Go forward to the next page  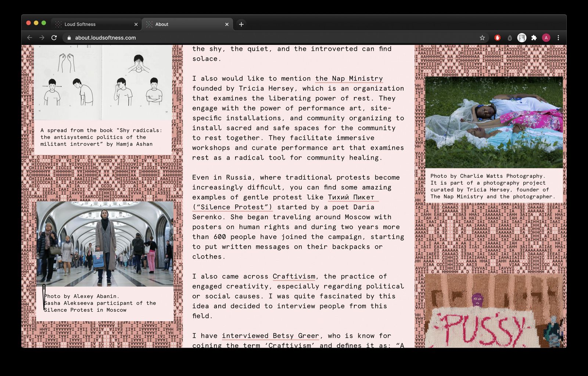pyautogui.click(x=42, y=38)
